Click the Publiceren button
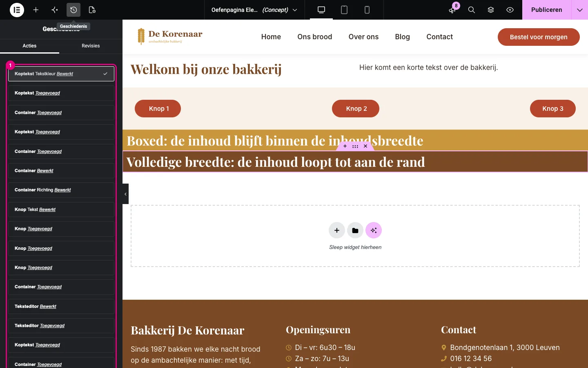The image size is (588, 368). (547, 10)
